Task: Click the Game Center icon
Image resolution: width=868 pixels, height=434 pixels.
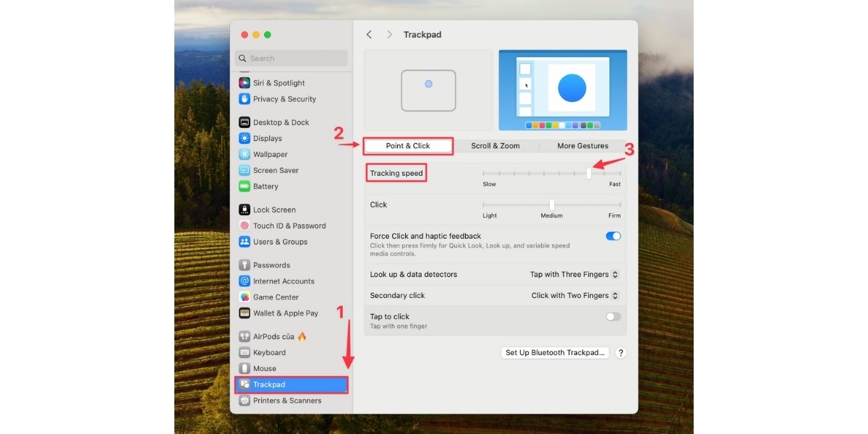Action: tap(244, 297)
